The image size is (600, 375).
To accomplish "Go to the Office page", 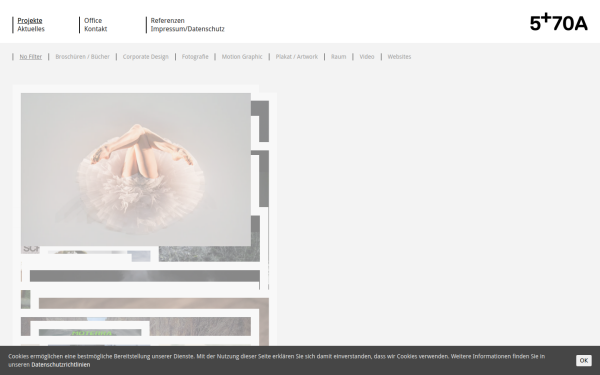I will [x=93, y=20].
